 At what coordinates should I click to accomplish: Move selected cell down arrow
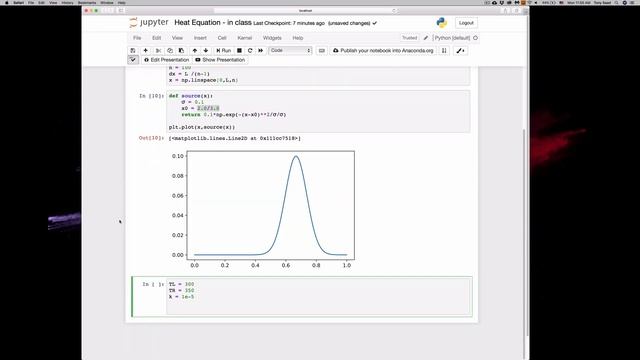pos(206,51)
